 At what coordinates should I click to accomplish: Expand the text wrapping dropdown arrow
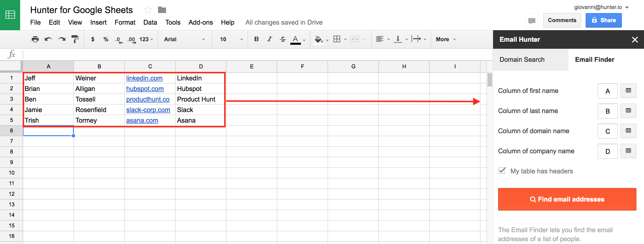pyautogui.click(x=425, y=39)
